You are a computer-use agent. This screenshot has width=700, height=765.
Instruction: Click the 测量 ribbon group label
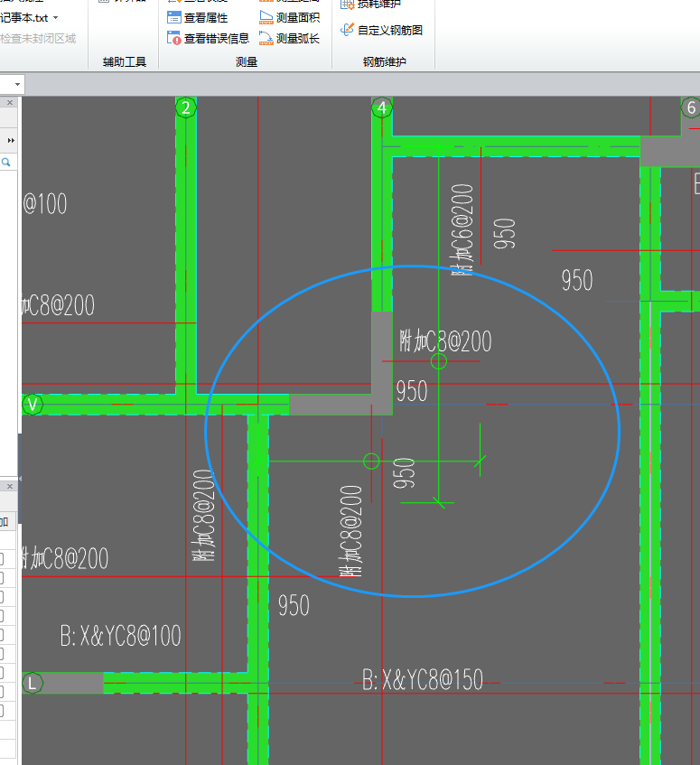coord(247,62)
